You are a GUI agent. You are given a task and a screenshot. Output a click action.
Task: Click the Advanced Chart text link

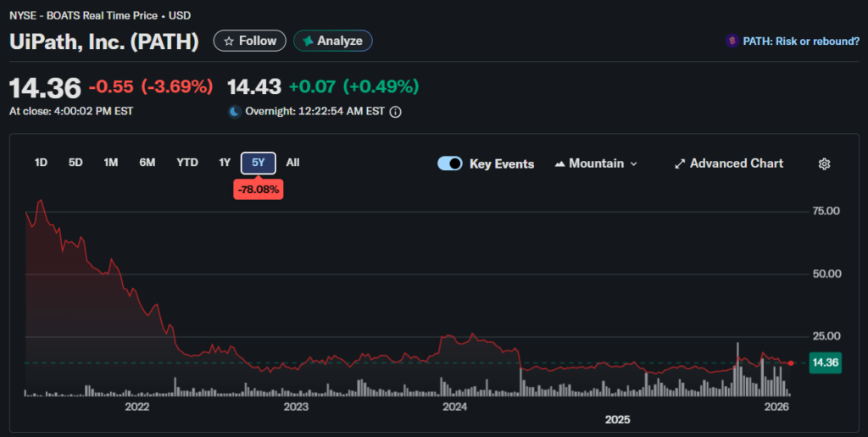[x=736, y=163]
